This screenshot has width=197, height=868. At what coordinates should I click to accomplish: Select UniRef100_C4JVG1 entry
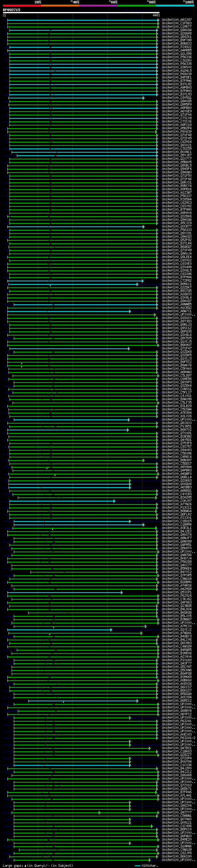coord(177,396)
